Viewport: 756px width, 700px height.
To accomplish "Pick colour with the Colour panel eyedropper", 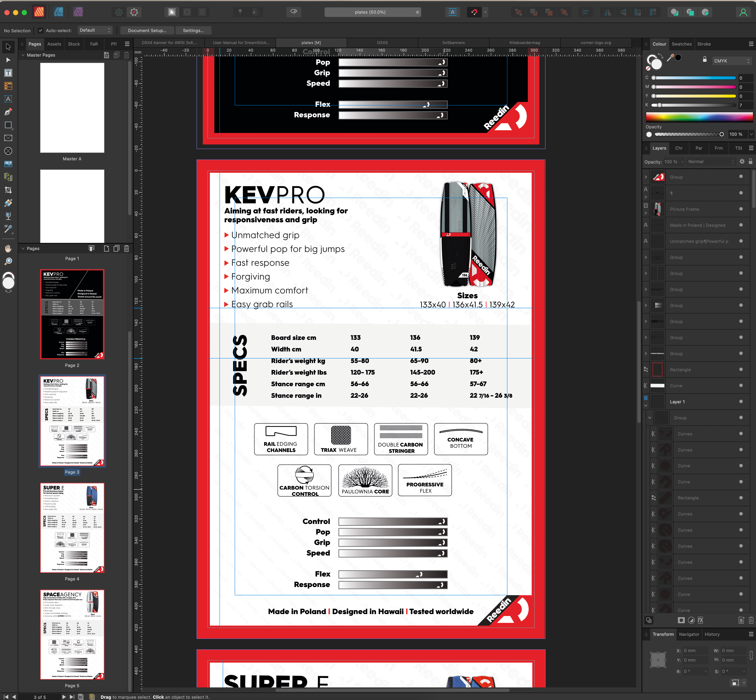I will pyautogui.click(x=670, y=58).
